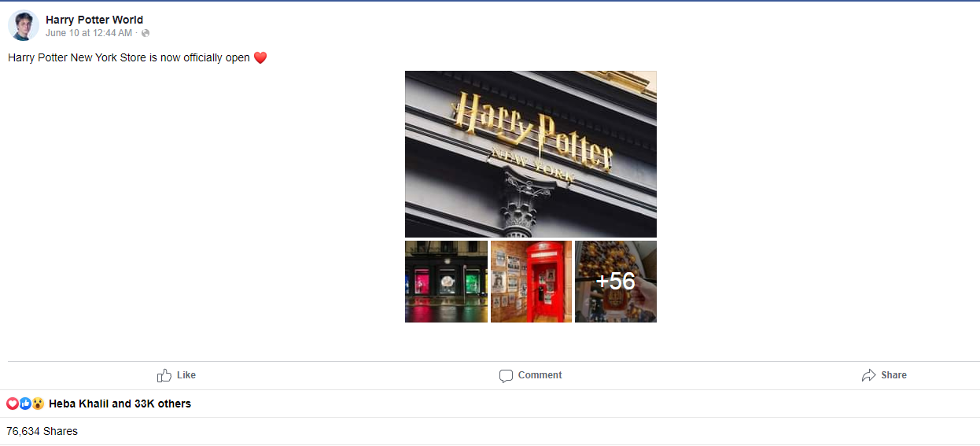This screenshot has width=980, height=446.
Task: Click the thumbs-up icon next to Like
Action: pos(164,375)
